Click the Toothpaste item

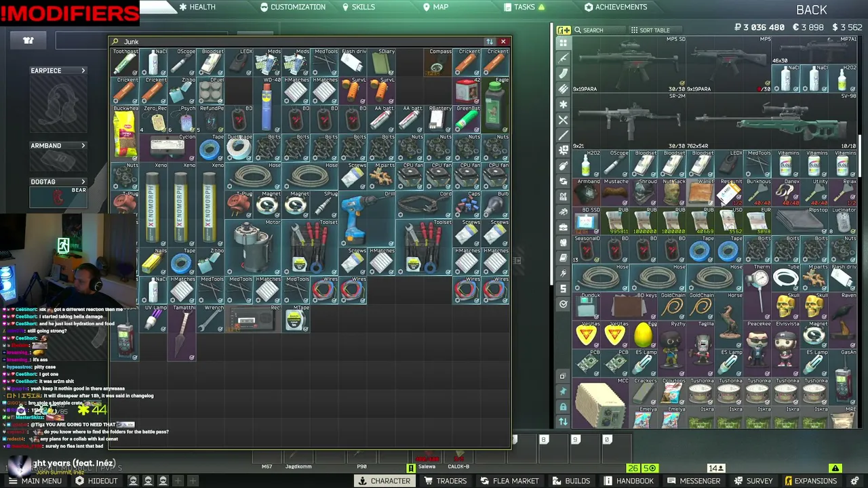click(x=125, y=62)
